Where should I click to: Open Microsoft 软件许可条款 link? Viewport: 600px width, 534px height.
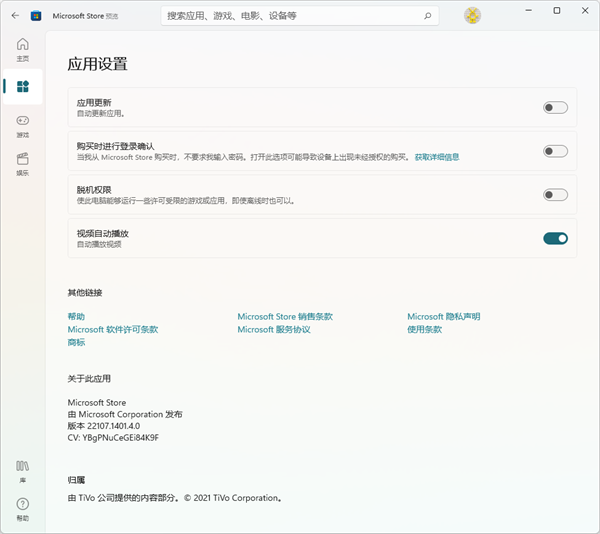click(x=112, y=329)
